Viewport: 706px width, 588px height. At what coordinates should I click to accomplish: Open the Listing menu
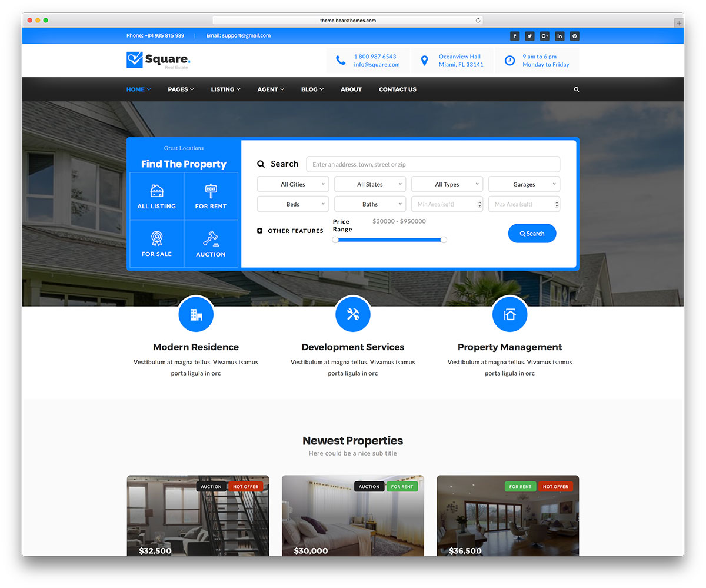coord(225,89)
